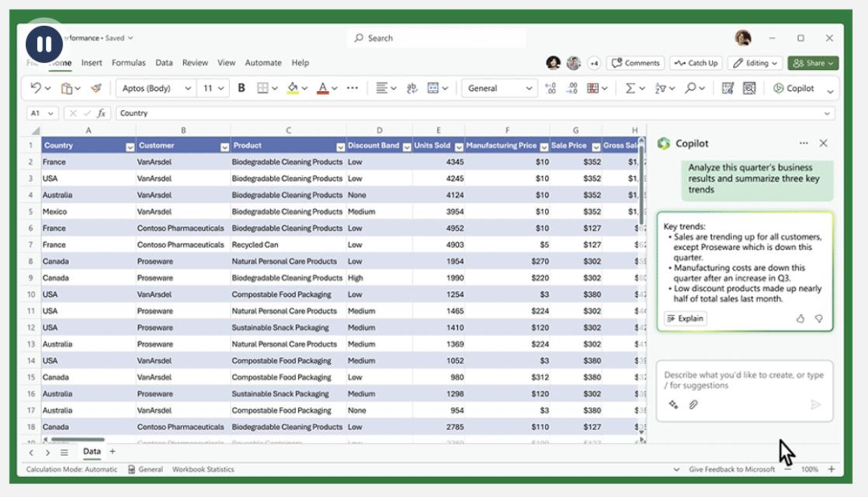Click the Format Painter brush icon
This screenshot has width=868, height=497.
tap(96, 88)
